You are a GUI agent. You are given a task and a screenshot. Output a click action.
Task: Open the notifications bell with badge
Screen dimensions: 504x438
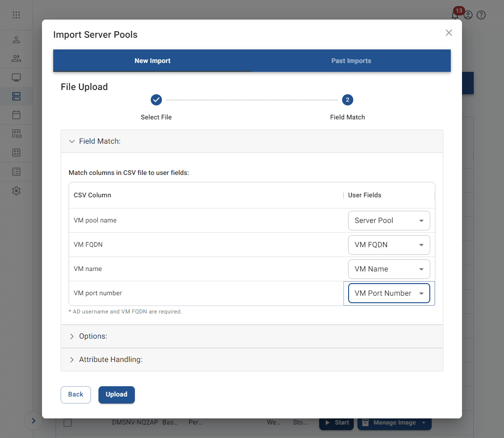click(455, 14)
